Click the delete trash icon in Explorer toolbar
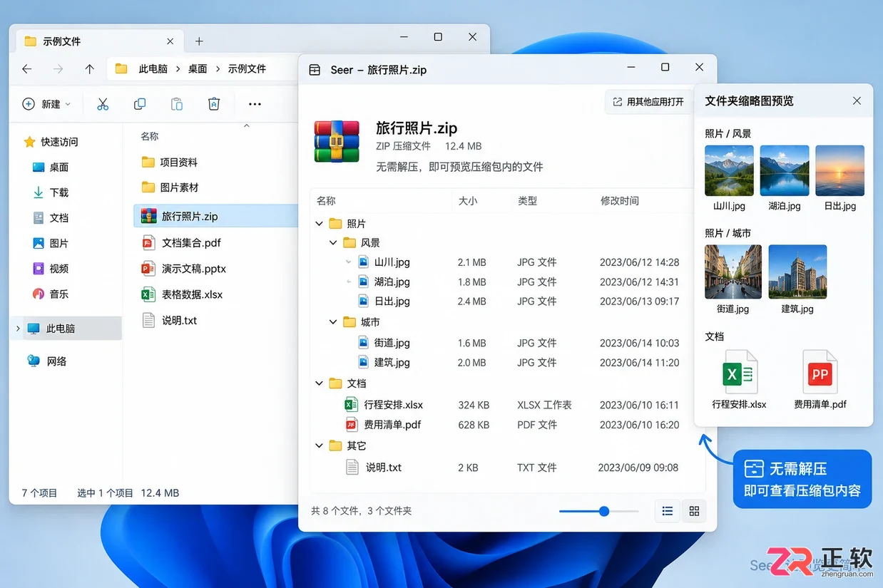Screen dimensions: 883x588 214,104
